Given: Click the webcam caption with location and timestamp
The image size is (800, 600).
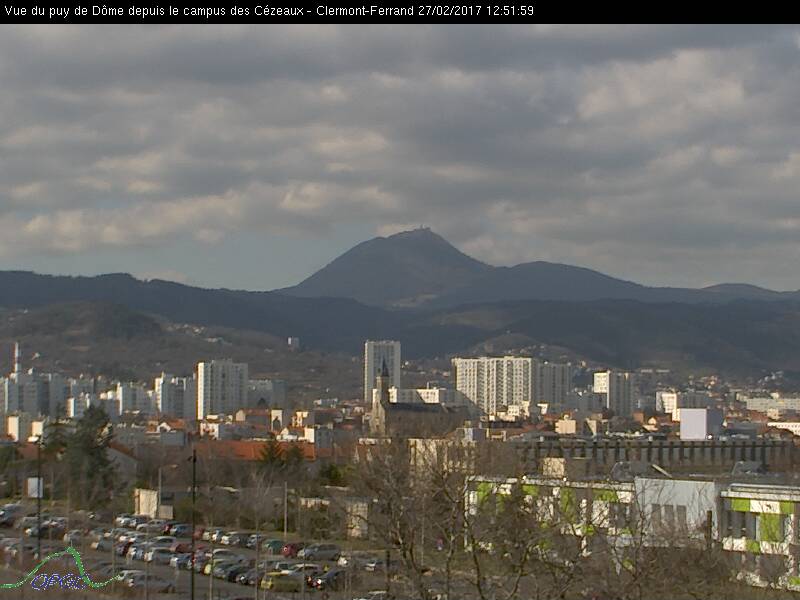Looking at the screenshot, I should [269, 11].
